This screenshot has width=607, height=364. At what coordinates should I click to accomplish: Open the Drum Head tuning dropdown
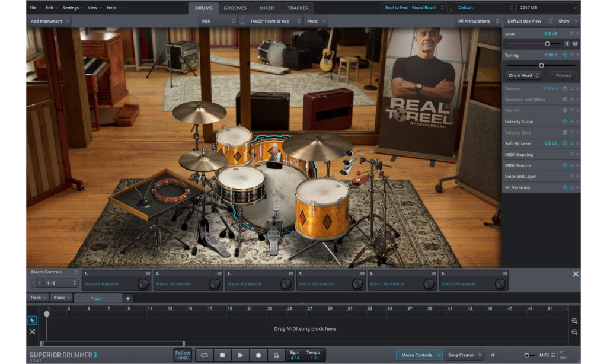(x=523, y=75)
